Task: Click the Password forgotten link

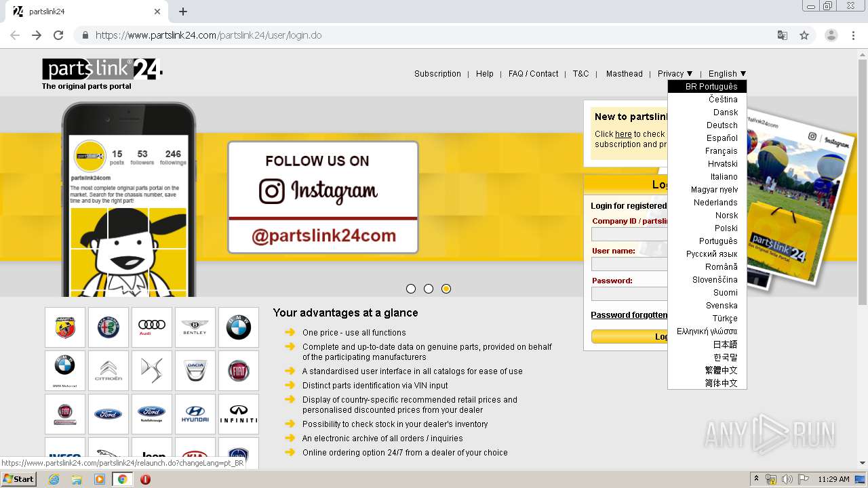Action: click(629, 315)
